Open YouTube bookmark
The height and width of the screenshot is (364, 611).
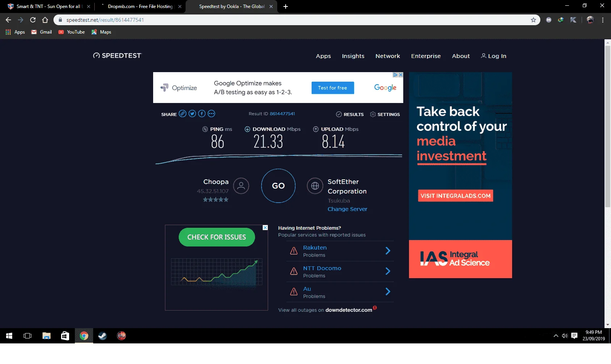click(71, 32)
